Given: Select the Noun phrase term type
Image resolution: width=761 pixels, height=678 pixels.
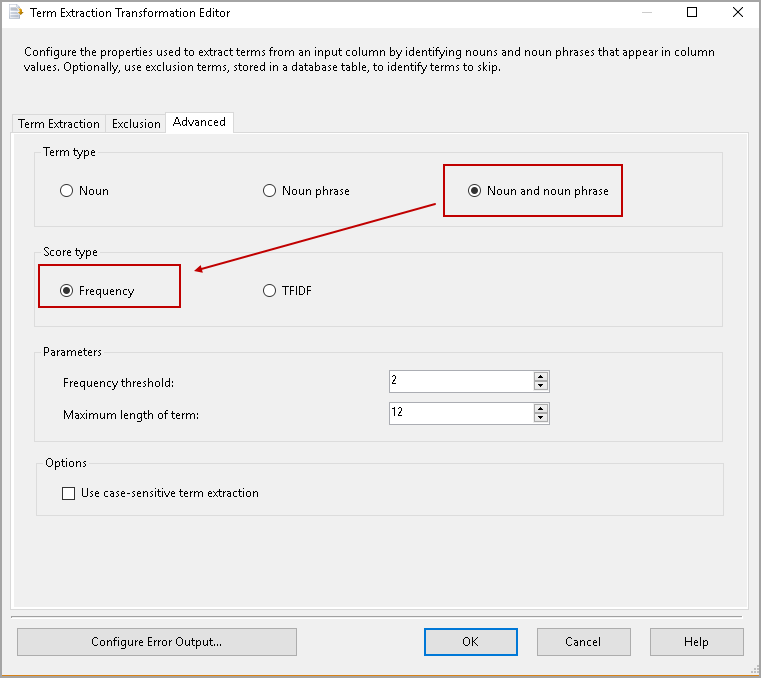Looking at the screenshot, I should coord(269,191).
